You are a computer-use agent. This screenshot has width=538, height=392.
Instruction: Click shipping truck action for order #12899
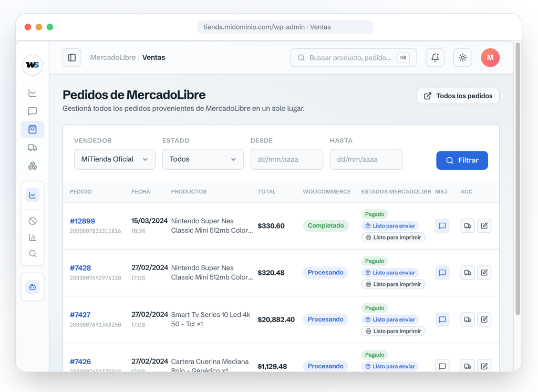[468, 226]
